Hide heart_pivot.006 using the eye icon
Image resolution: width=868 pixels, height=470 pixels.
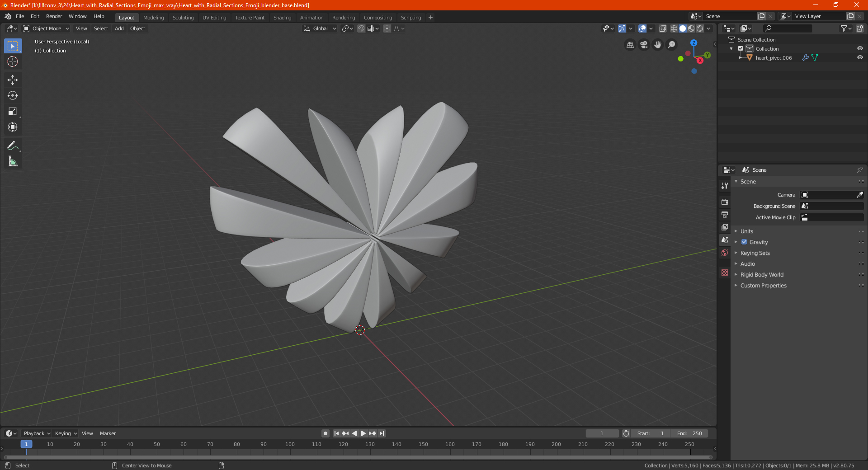[x=860, y=58]
